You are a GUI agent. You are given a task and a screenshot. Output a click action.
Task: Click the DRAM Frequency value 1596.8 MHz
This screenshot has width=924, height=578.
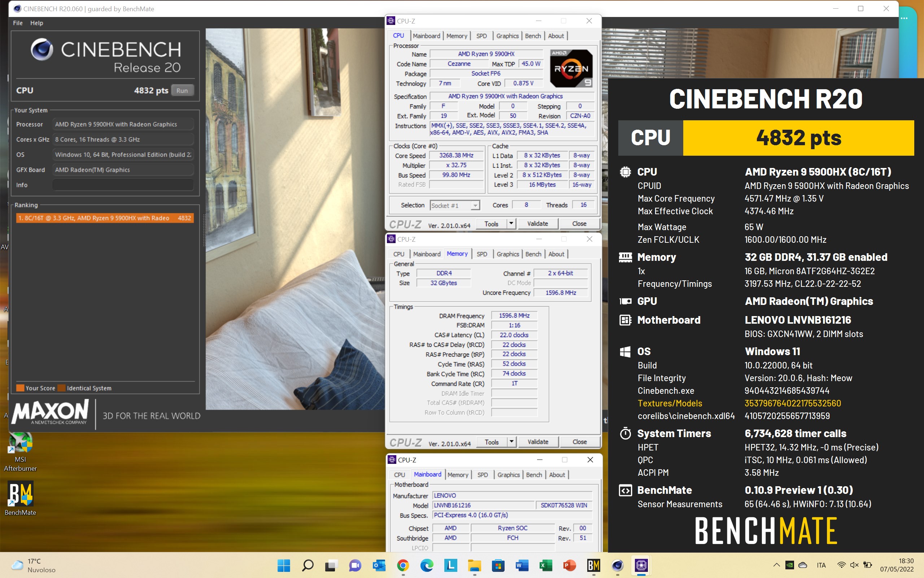tap(514, 315)
